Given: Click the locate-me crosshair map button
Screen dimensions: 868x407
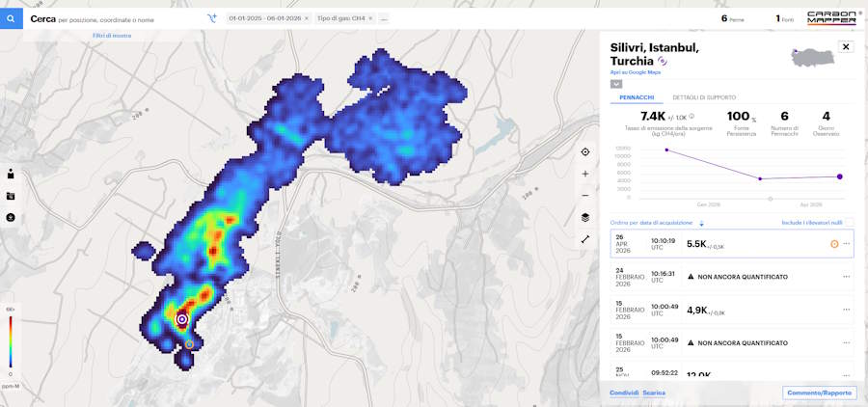Looking at the screenshot, I should [x=585, y=152].
